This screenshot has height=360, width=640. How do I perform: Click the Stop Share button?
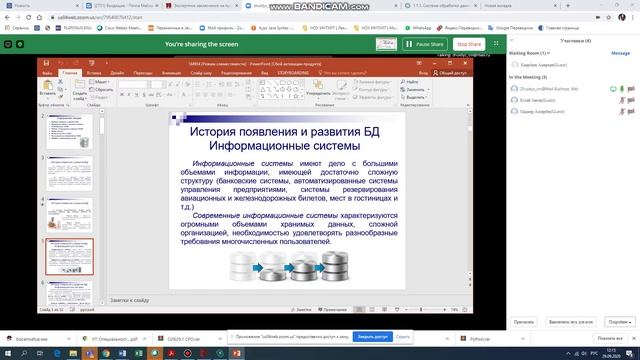469,44
